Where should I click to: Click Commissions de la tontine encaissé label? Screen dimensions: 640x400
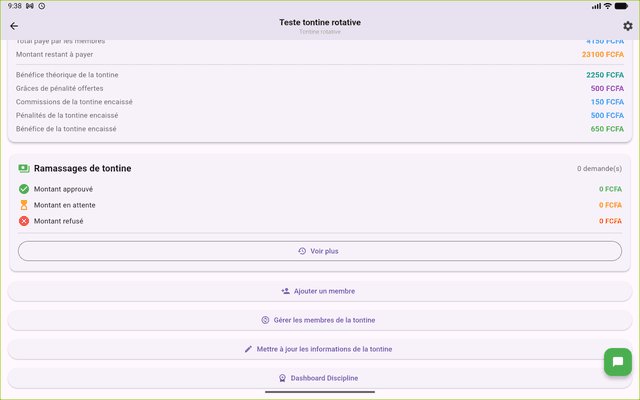(x=74, y=102)
